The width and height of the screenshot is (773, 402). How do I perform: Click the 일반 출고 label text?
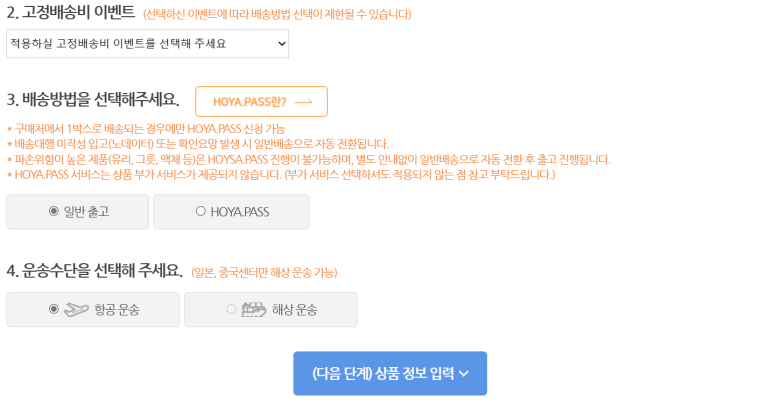coord(86,212)
